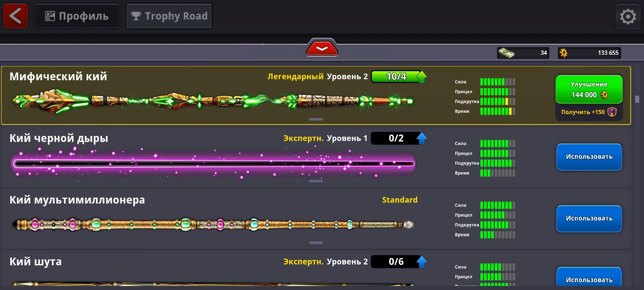The image size is (644, 290).
Task: Tap the cash stack icon
Action: [x=506, y=53]
